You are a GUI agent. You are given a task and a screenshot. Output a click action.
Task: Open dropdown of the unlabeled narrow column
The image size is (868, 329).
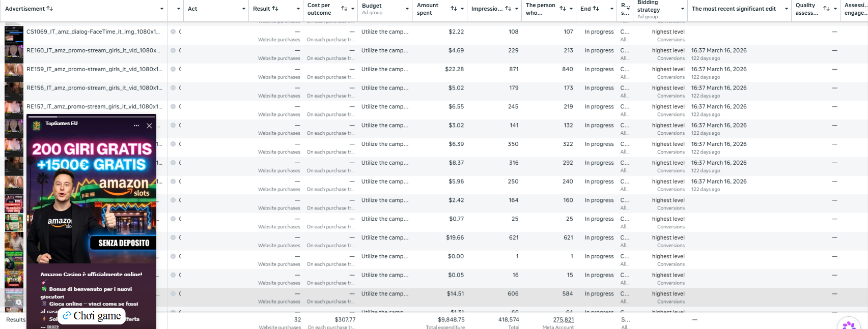pyautogui.click(x=178, y=9)
